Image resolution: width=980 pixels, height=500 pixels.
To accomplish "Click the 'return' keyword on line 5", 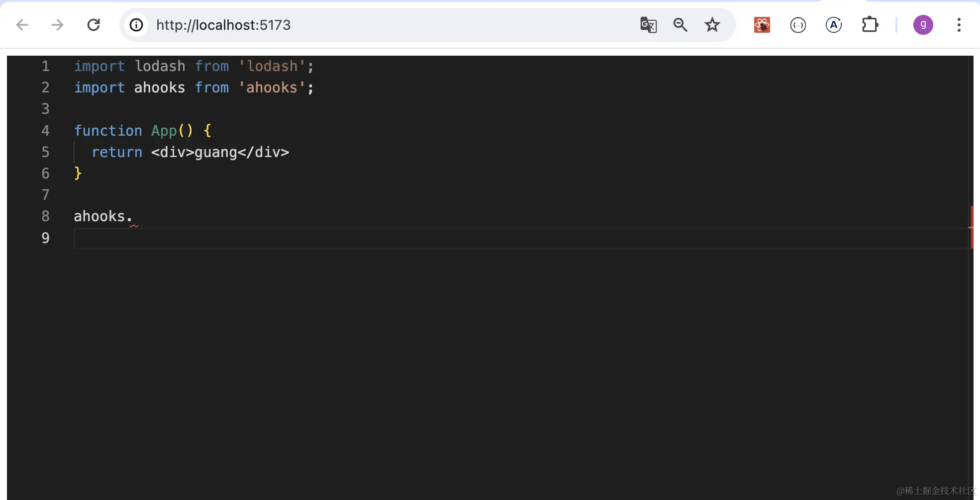I will coord(117,152).
